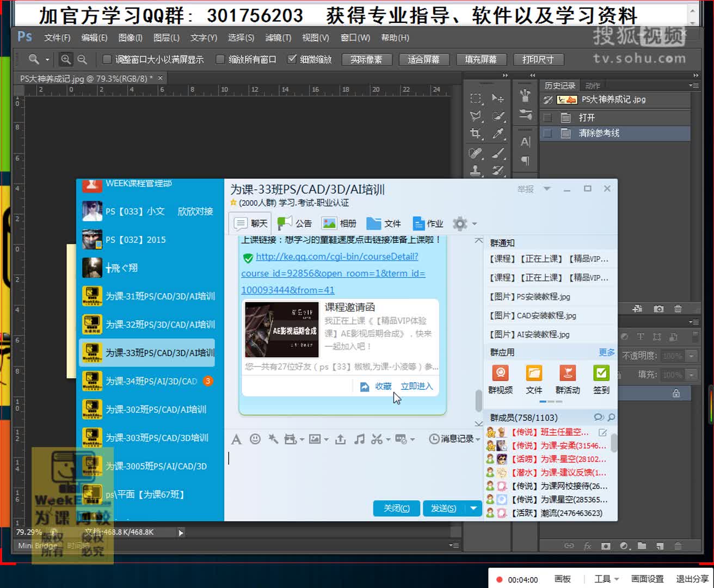Image resolution: width=714 pixels, height=588 pixels.
Task: Toggle history brush source for 清除参考线 state
Action: coord(547,133)
